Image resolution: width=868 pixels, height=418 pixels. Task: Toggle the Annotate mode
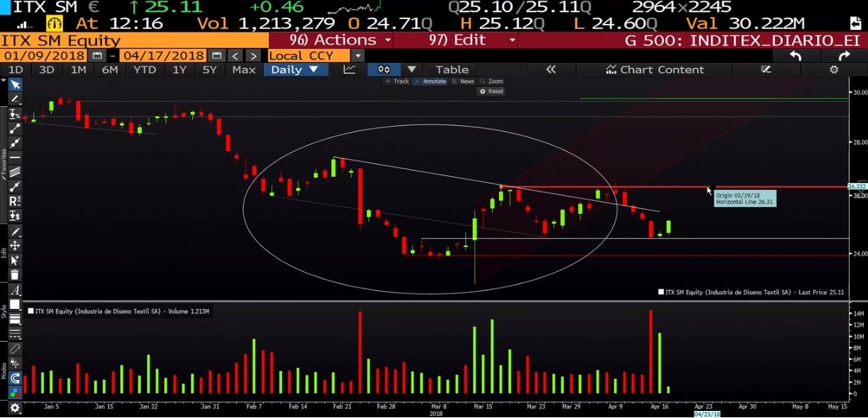point(430,81)
